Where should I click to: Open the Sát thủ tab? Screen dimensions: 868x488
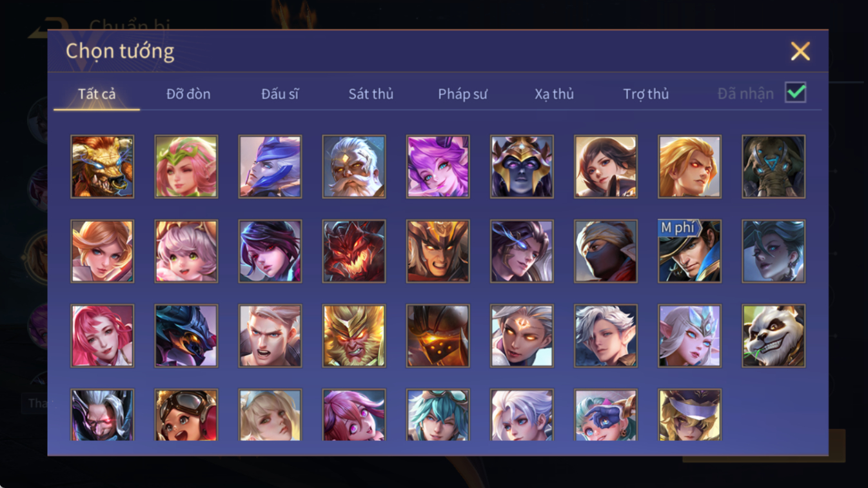371,94
